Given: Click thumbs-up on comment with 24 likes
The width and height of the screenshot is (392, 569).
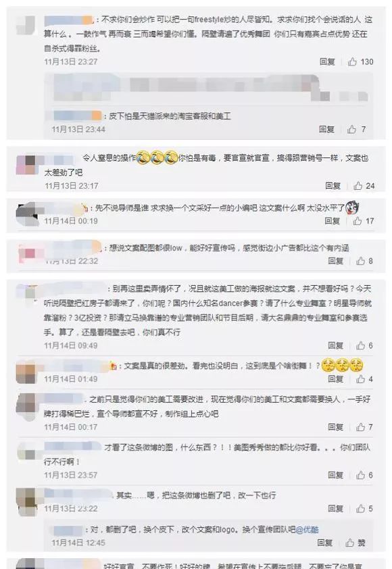Looking at the screenshot, I should pyautogui.click(x=358, y=186).
